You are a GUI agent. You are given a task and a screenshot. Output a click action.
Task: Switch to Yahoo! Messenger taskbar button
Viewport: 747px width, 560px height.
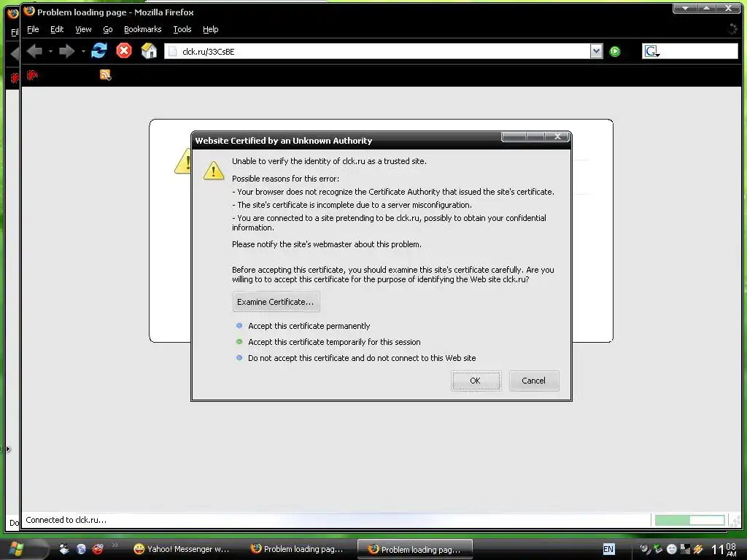182,549
